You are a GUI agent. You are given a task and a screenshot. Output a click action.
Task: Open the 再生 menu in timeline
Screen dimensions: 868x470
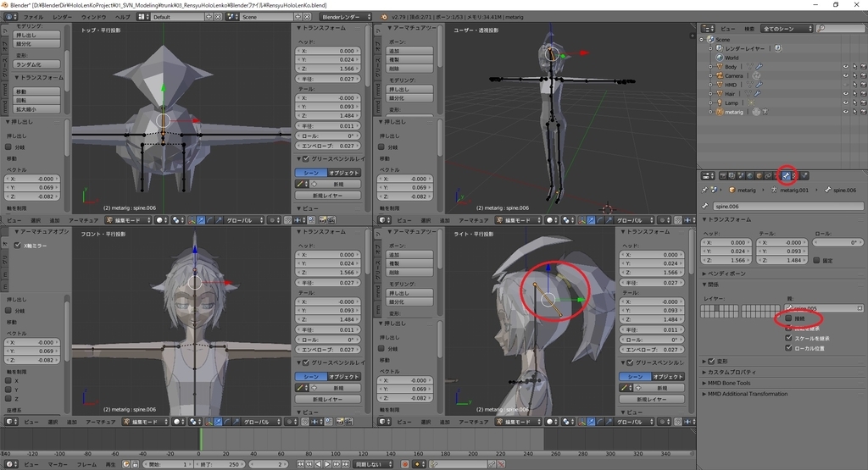pyautogui.click(x=111, y=464)
